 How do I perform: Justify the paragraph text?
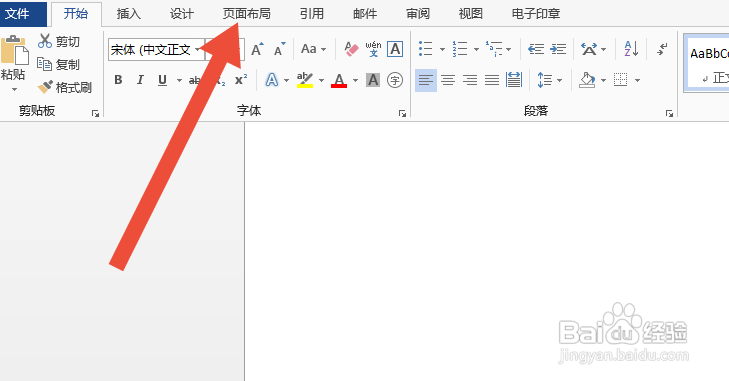click(x=492, y=80)
